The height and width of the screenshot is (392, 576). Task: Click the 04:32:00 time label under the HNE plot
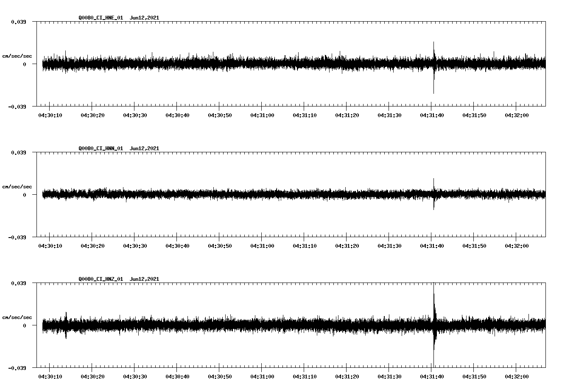[516, 115]
